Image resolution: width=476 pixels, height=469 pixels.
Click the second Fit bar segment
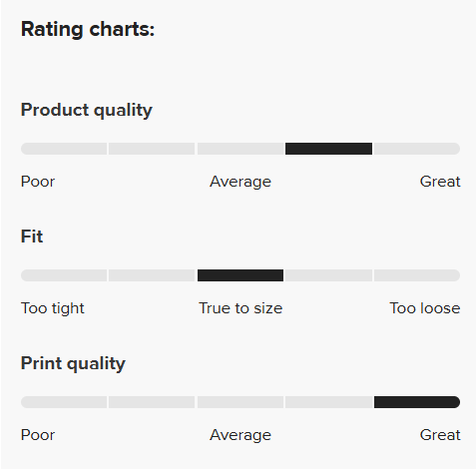(x=152, y=275)
